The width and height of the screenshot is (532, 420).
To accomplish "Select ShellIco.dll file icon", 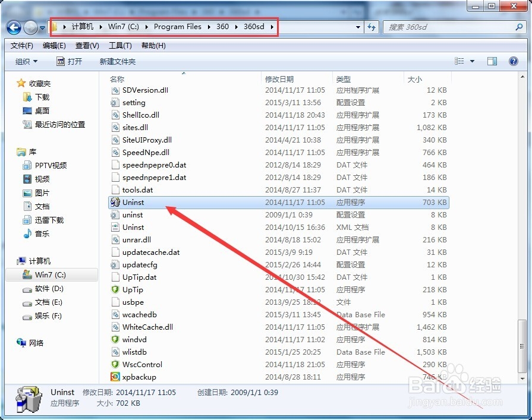I will (115, 115).
